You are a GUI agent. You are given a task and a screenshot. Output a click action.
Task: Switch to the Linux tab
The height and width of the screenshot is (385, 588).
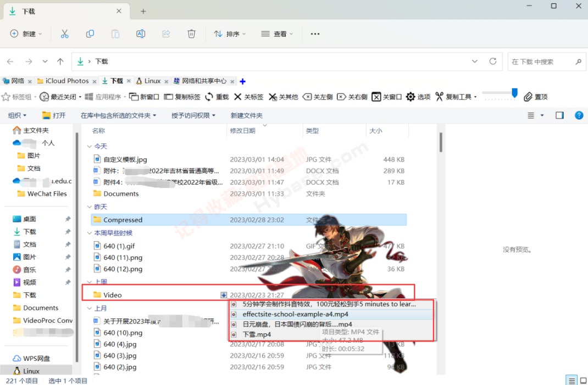[148, 81]
